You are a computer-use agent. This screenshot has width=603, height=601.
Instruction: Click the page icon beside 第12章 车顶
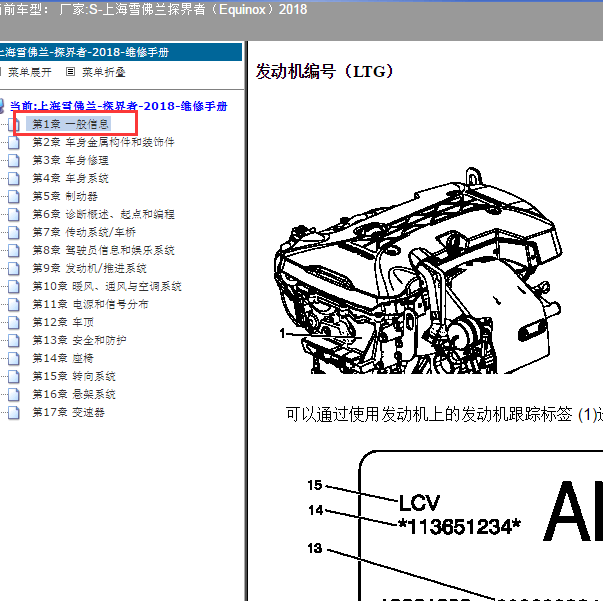14,322
